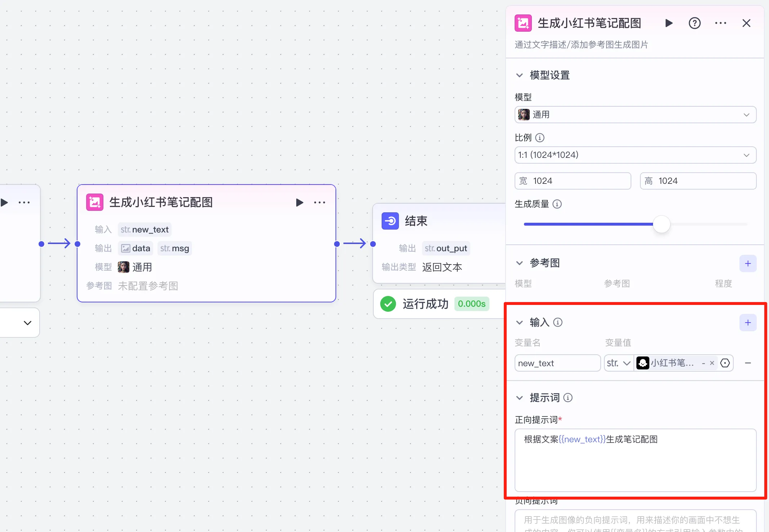The width and height of the screenshot is (769, 532).
Task: Change the str. variable type dropdown
Action: click(x=618, y=363)
